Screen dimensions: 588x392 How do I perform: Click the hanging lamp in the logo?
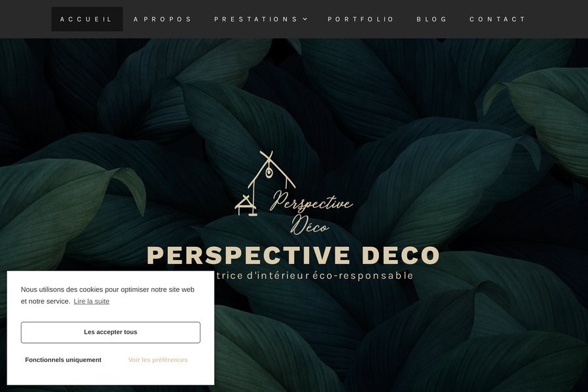[x=269, y=172]
